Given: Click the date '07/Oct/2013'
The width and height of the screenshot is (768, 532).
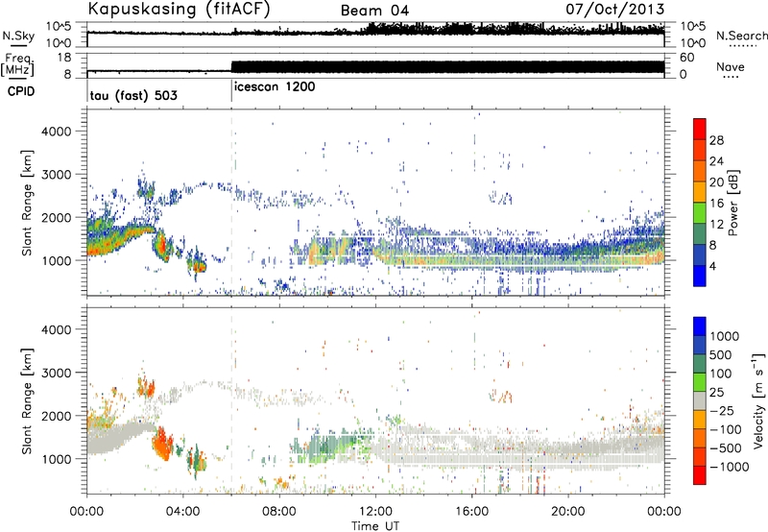Looking at the screenshot, I should pos(615,9).
